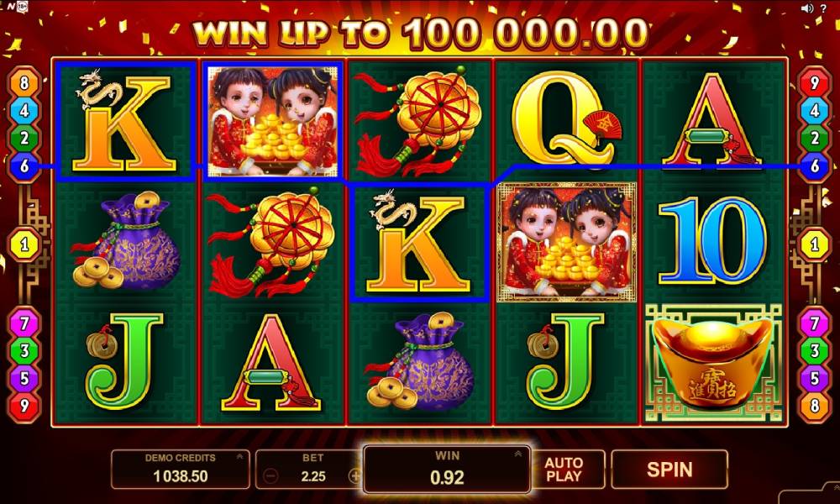Select payline 3 green marker on right
This screenshot has width=840, height=504.
(x=814, y=351)
